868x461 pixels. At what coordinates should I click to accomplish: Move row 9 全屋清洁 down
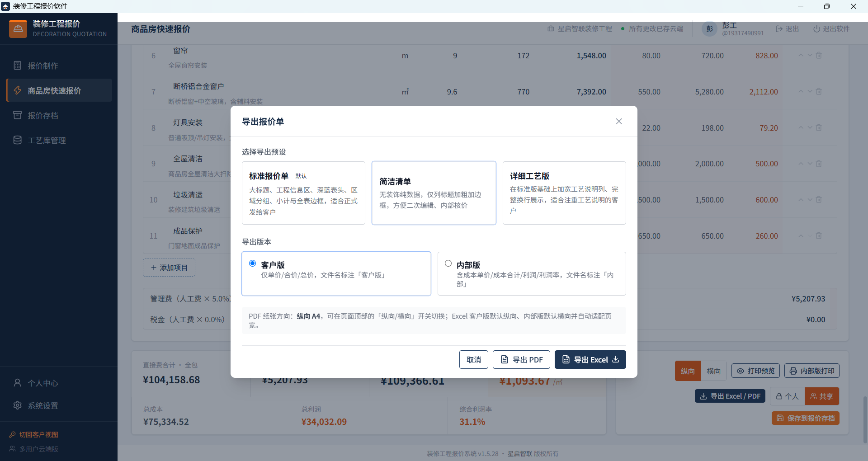coord(810,164)
